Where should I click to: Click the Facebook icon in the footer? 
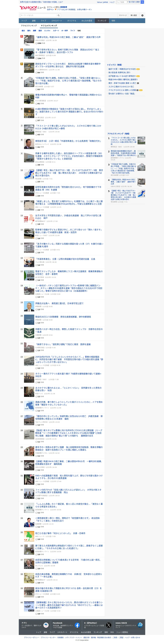click(x=77, y=625)
